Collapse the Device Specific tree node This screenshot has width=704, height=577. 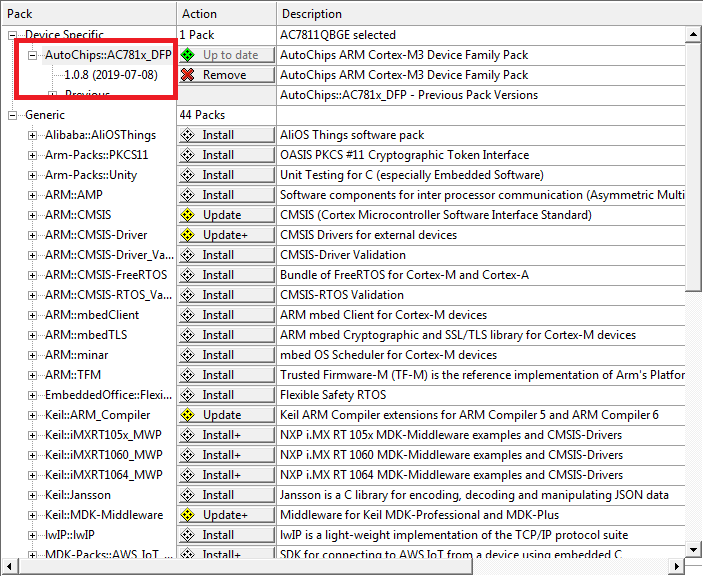[x=13, y=35]
